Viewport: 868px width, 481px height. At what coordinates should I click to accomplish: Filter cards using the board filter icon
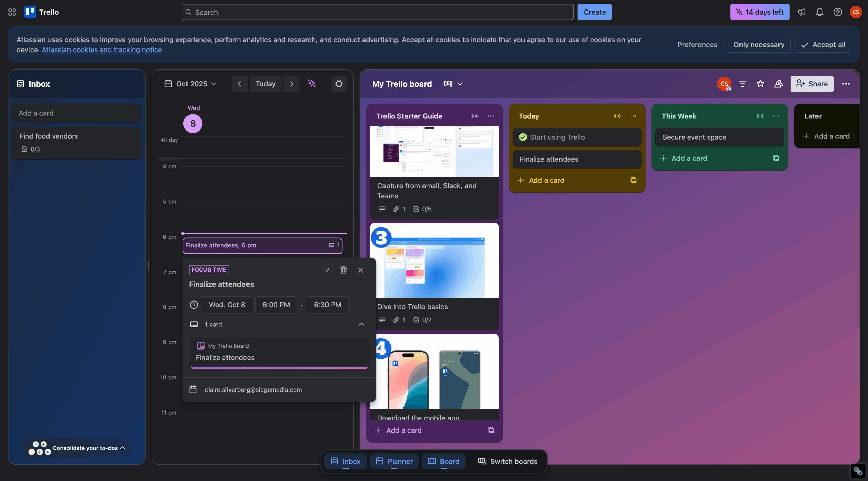[x=743, y=84]
